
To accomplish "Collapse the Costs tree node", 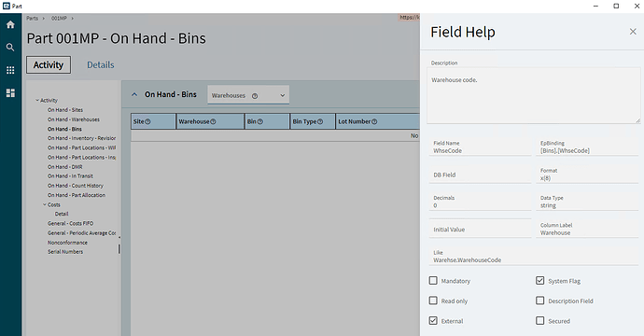I will point(45,204).
